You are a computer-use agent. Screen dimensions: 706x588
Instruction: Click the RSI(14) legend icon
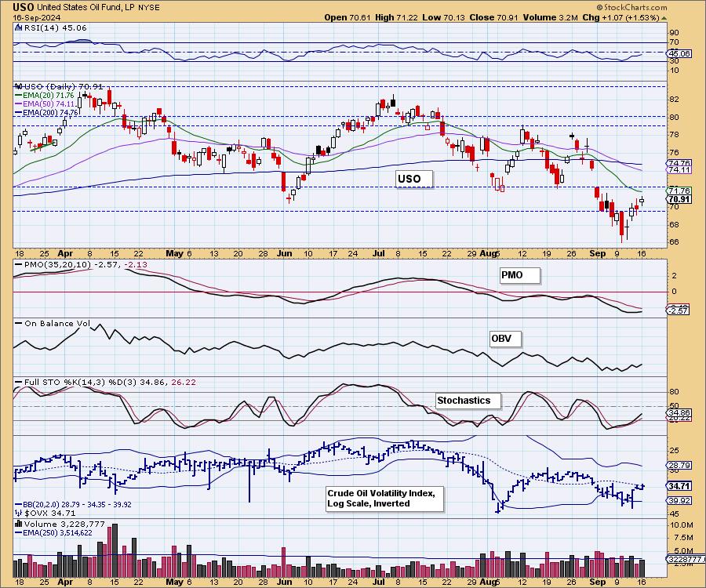[x=18, y=28]
